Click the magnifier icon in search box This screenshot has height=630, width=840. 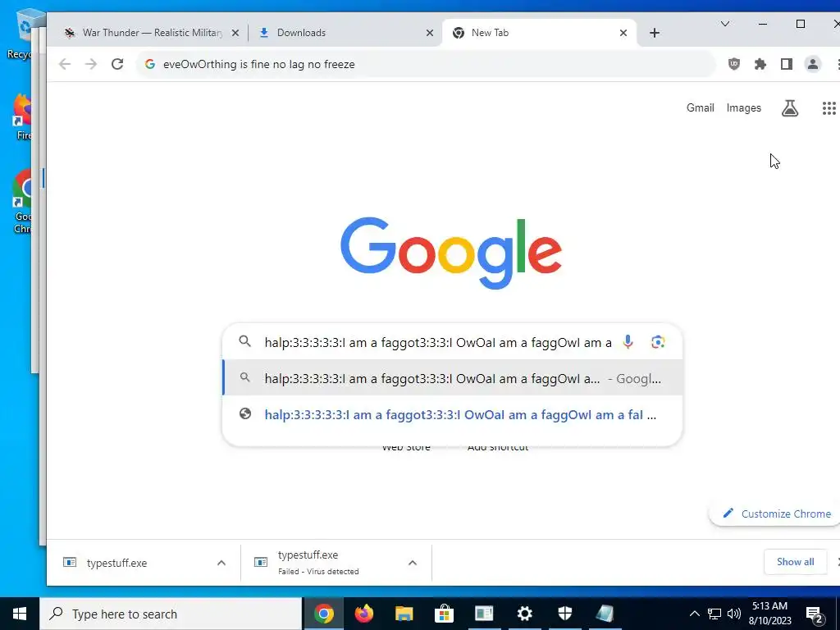(244, 341)
